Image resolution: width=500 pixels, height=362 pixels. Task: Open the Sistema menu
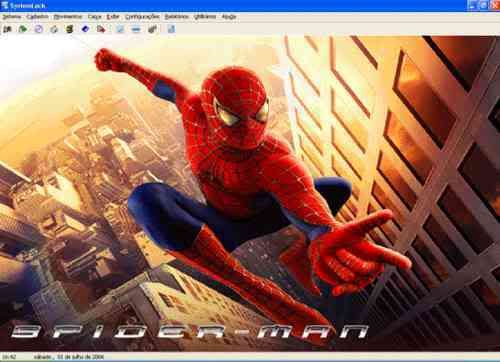click(12, 17)
